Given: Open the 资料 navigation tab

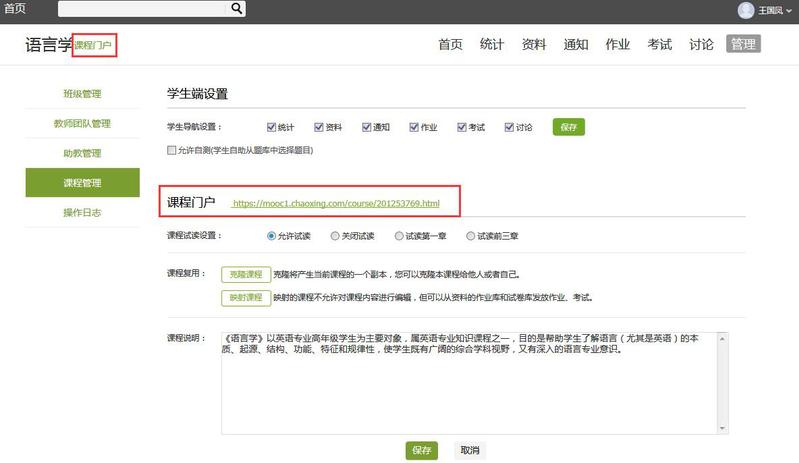Looking at the screenshot, I should [534, 44].
